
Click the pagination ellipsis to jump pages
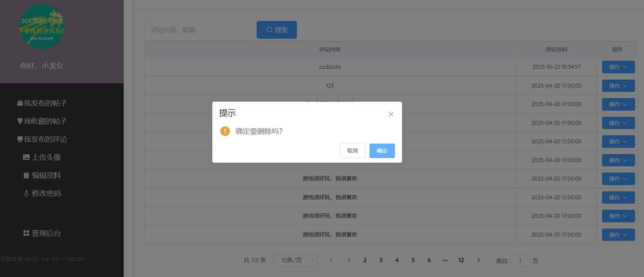[x=445, y=260]
